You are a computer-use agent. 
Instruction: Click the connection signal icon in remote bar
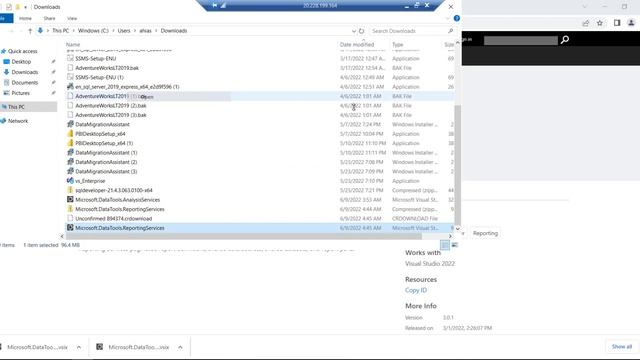point(223,5)
